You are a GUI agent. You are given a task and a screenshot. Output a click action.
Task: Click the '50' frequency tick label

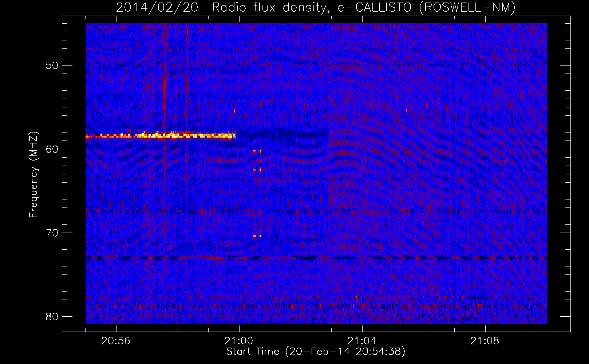(52, 66)
